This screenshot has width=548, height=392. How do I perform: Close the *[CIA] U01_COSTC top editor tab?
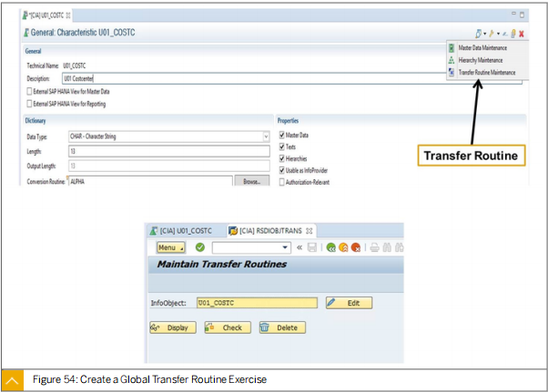click(x=68, y=15)
